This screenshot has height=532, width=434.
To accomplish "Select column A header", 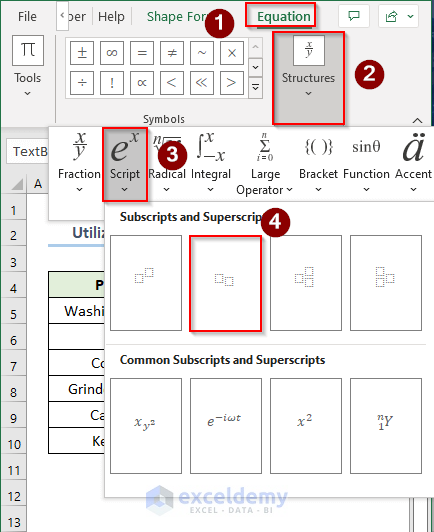I will coord(38,184).
